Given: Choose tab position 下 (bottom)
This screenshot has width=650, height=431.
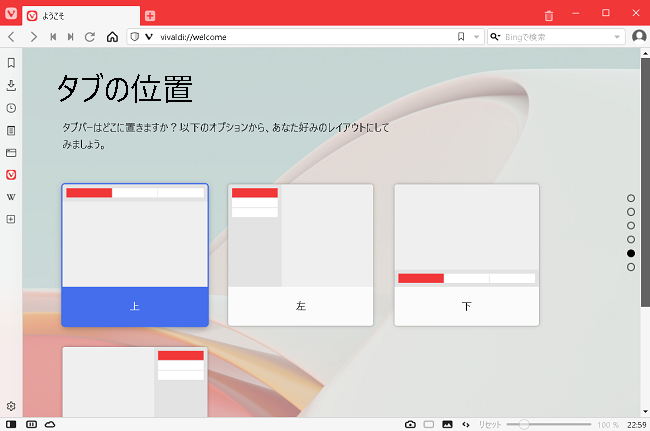Looking at the screenshot, I should (x=467, y=255).
